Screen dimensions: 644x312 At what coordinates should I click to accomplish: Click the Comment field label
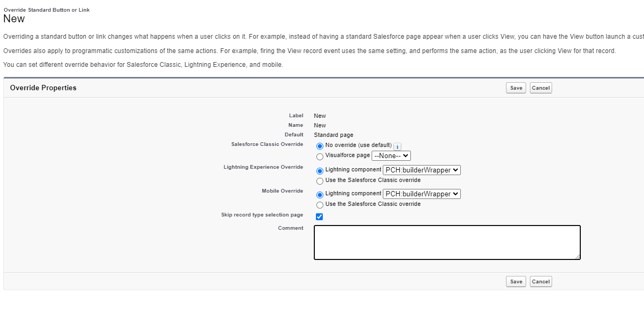point(290,228)
